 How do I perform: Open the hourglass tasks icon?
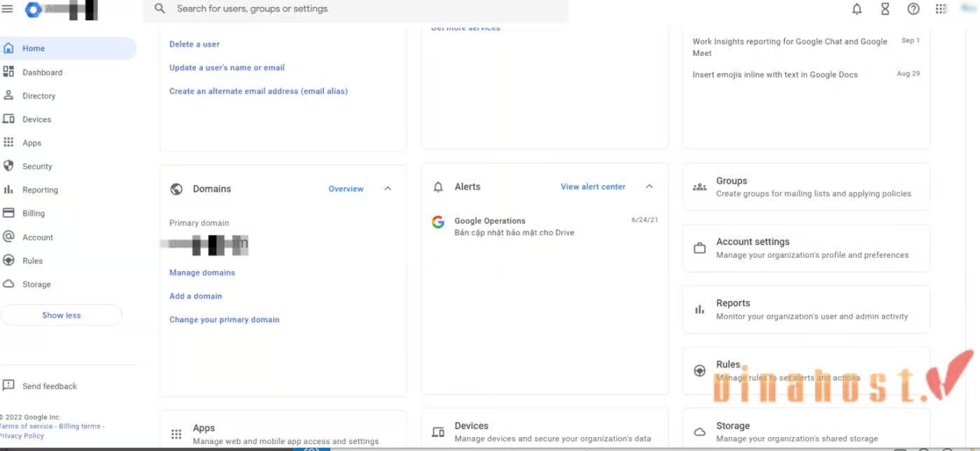point(885,9)
